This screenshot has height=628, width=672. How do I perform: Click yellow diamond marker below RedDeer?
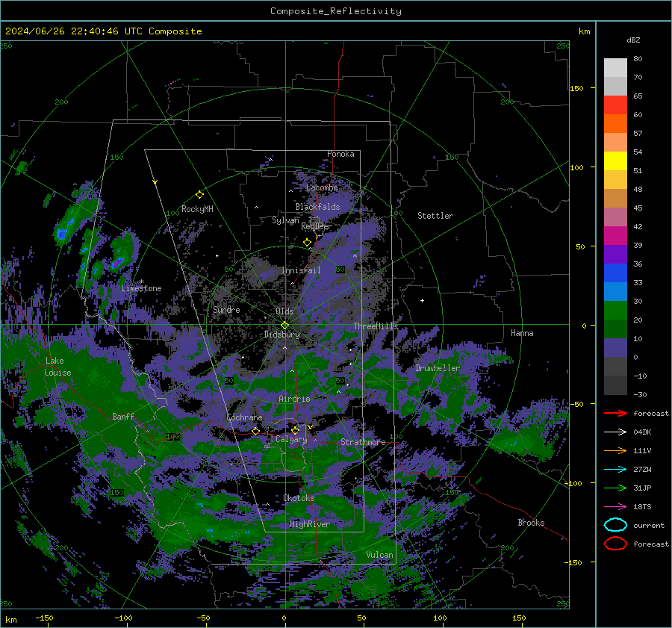click(x=307, y=243)
